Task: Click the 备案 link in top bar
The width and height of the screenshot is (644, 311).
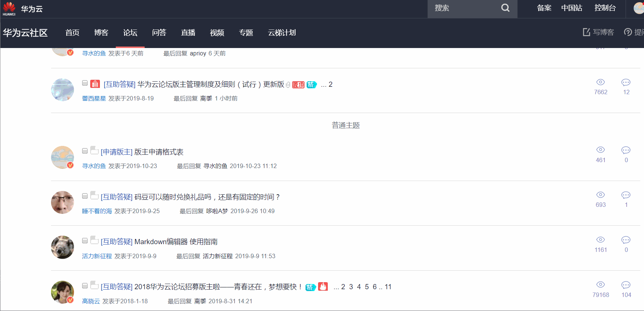Action: coord(544,8)
